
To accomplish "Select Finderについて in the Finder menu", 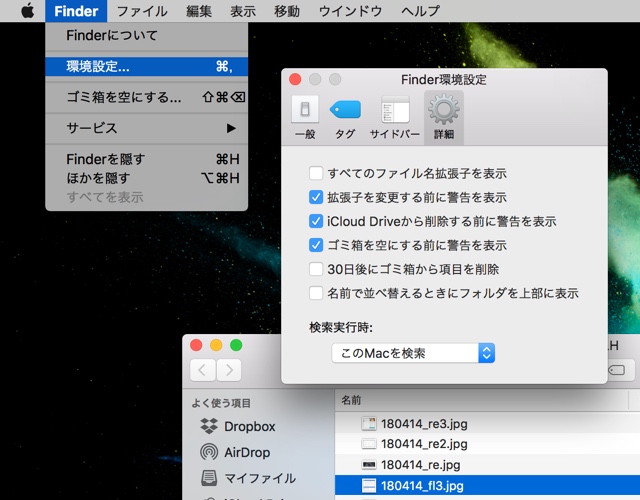I will (147, 36).
